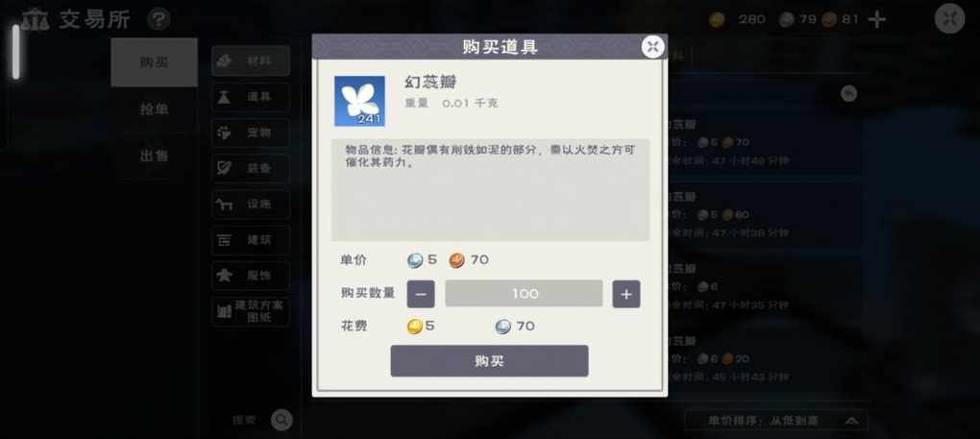Expand the 单价排序 sort dropdown
The width and height of the screenshot is (980, 439).
pos(776,420)
